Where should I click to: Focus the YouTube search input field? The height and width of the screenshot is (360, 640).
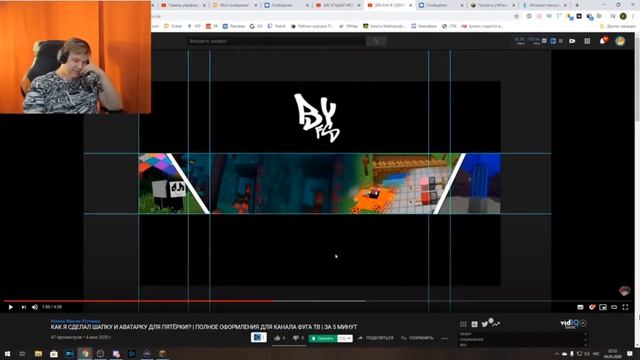pyautogui.click(x=276, y=41)
